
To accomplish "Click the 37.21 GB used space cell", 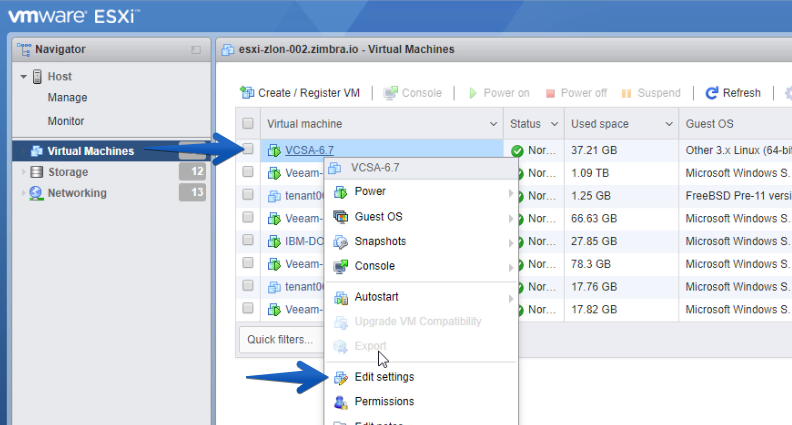I will pos(594,151).
